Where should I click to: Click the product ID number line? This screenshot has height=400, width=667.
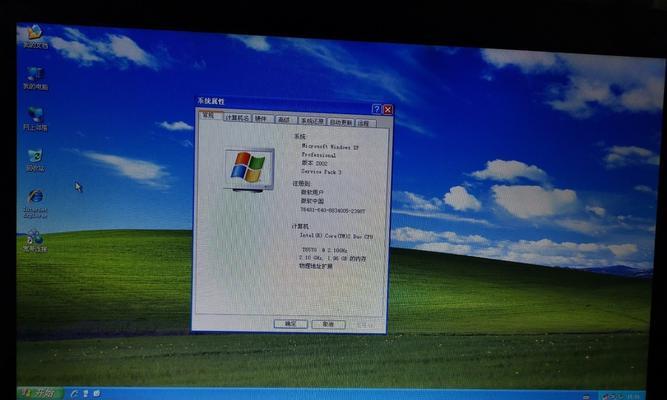click(333, 210)
